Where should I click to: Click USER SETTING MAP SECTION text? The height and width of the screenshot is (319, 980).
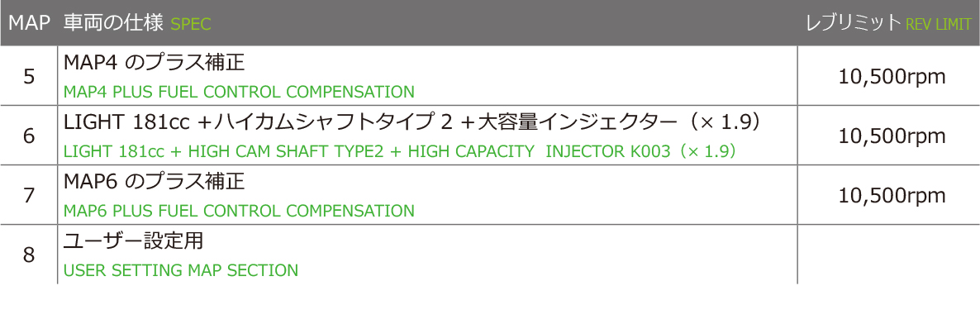pos(181,271)
